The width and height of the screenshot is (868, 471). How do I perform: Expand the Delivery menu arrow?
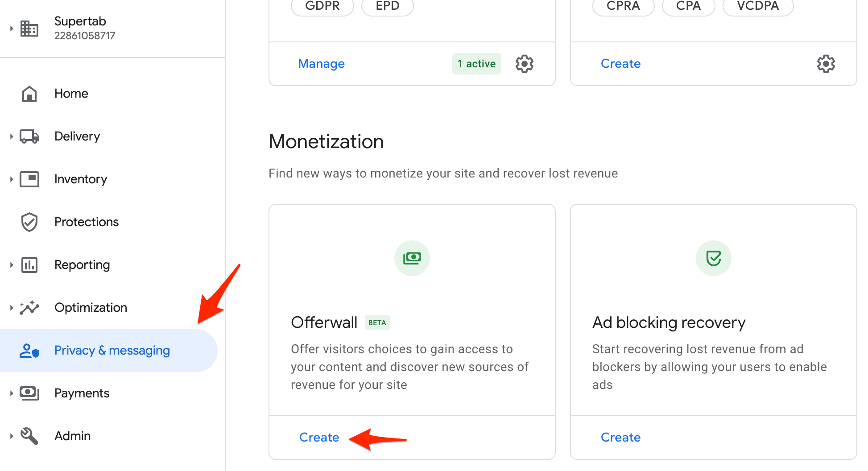[12, 136]
